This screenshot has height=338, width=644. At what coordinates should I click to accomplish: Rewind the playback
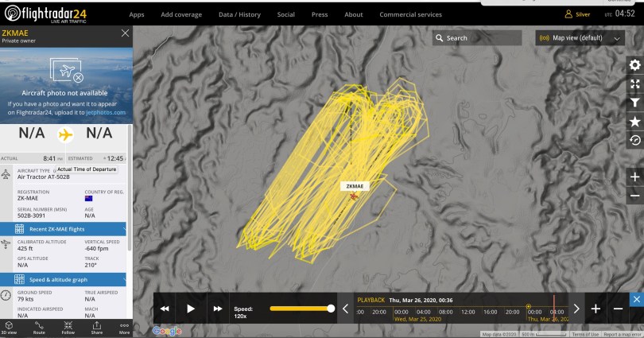pyautogui.click(x=165, y=309)
